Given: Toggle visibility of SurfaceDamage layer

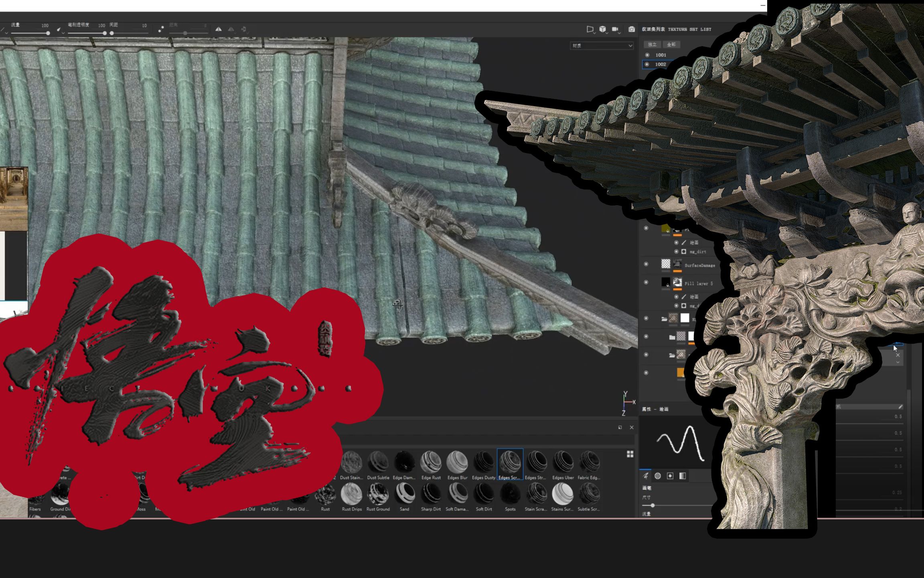Looking at the screenshot, I should [x=646, y=264].
